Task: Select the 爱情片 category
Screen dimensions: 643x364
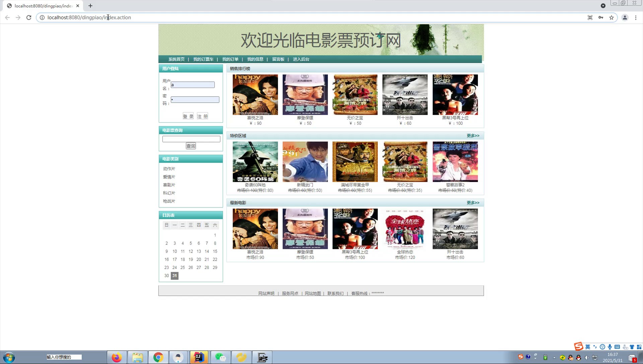Action: [169, 177]
